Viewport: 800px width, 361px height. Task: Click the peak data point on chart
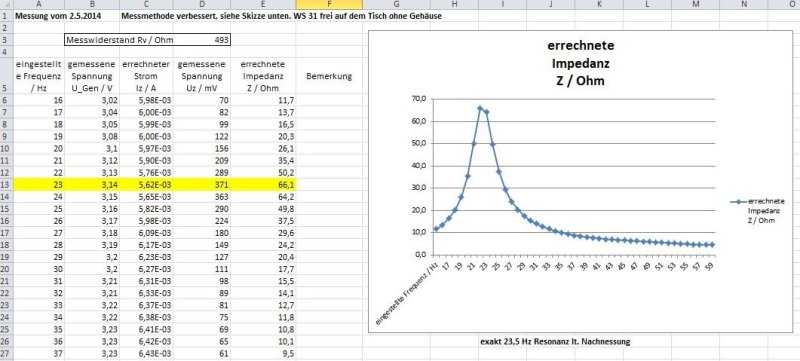pos(480,108)
